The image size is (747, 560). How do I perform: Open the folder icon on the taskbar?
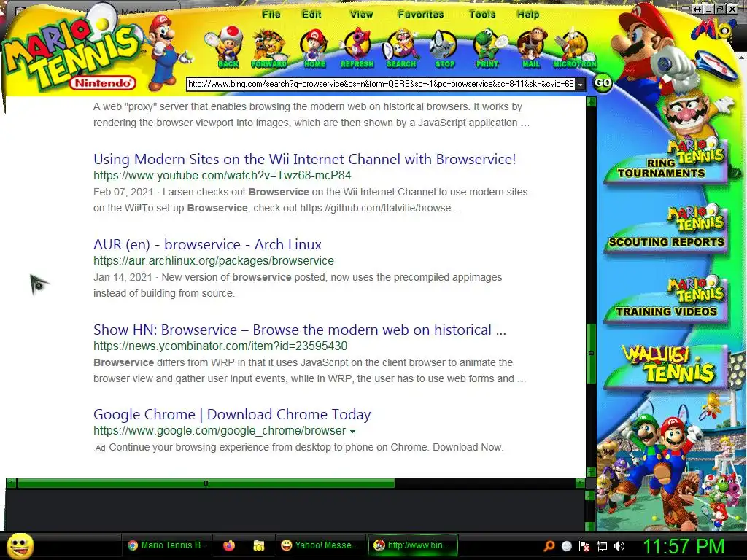point(259,545)
